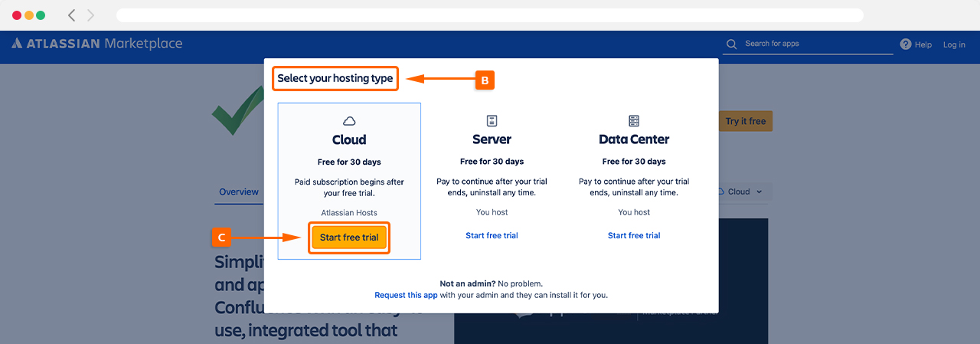
Task: Switch to the Overview tab
Action: click(x=239, y=192)
